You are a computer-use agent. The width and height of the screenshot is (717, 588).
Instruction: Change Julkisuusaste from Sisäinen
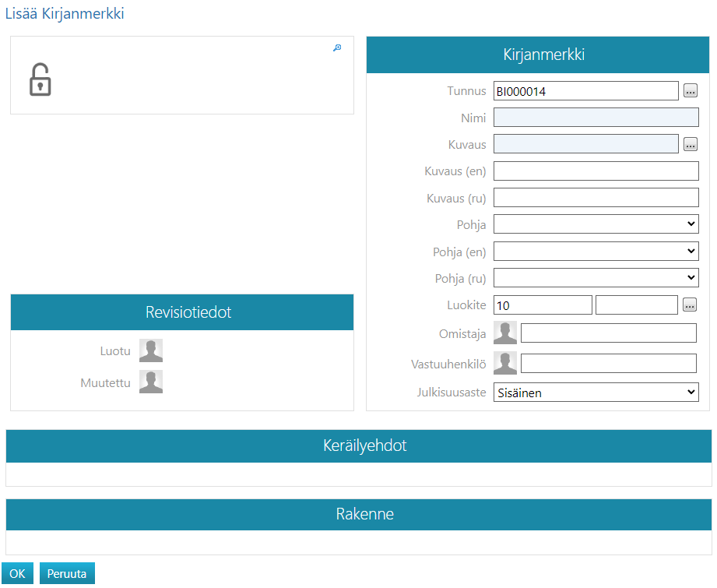(x=596, y=393)
